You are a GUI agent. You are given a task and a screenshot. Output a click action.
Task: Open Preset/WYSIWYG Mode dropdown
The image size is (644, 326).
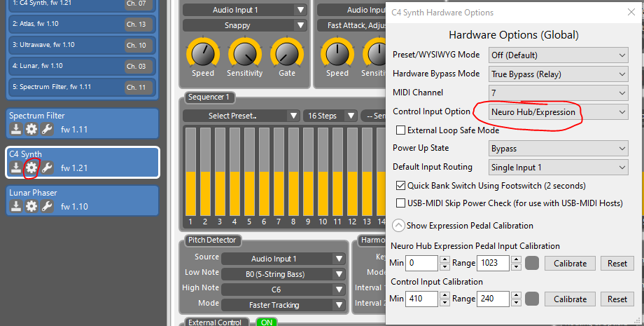(x=558, y=55)
